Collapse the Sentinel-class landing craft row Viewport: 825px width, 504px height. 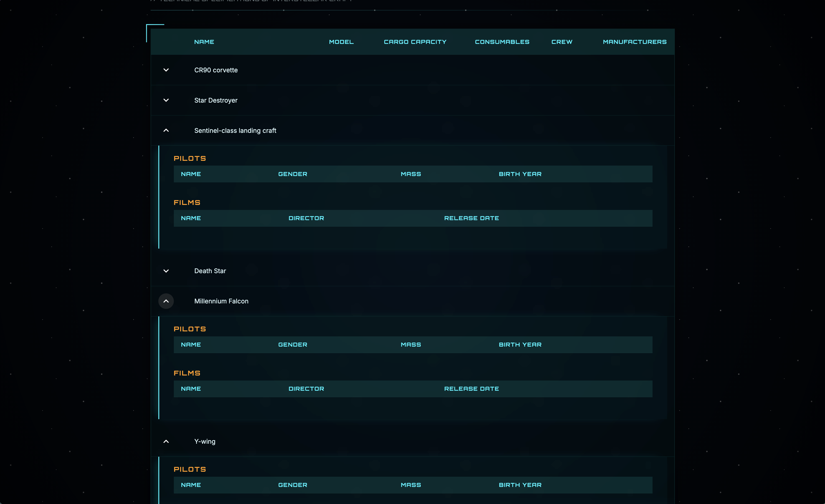(x=166, y=131)
